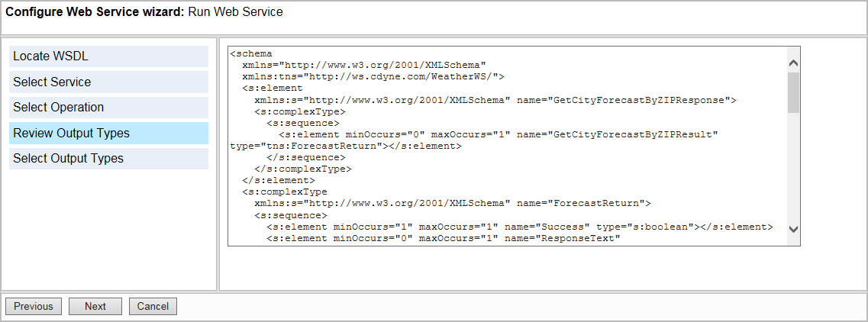Open the Select Service step

(x=108, y=82)
